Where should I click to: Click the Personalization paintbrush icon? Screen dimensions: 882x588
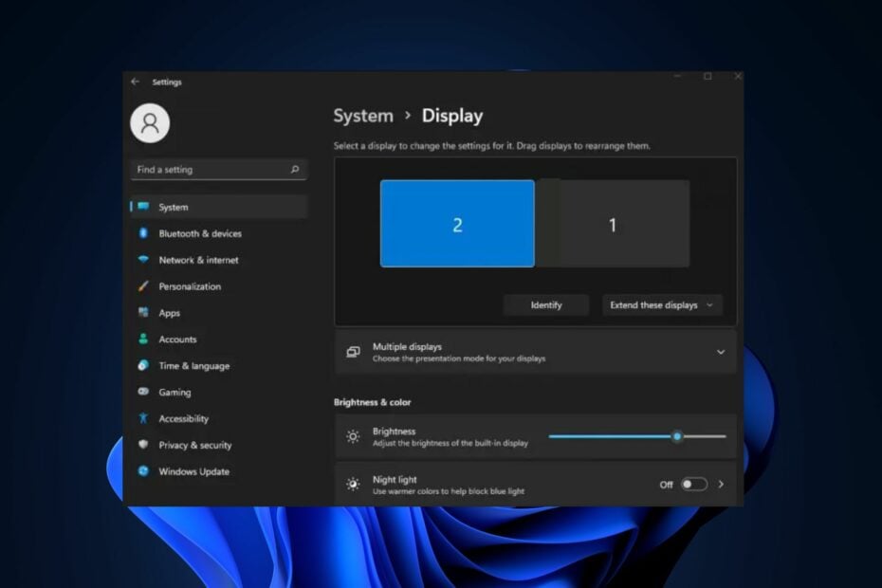[143, 286]
